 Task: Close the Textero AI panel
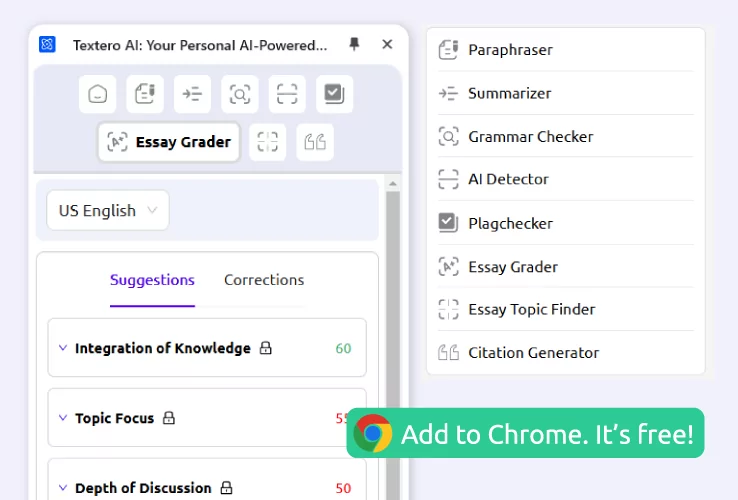pos(387,44)
